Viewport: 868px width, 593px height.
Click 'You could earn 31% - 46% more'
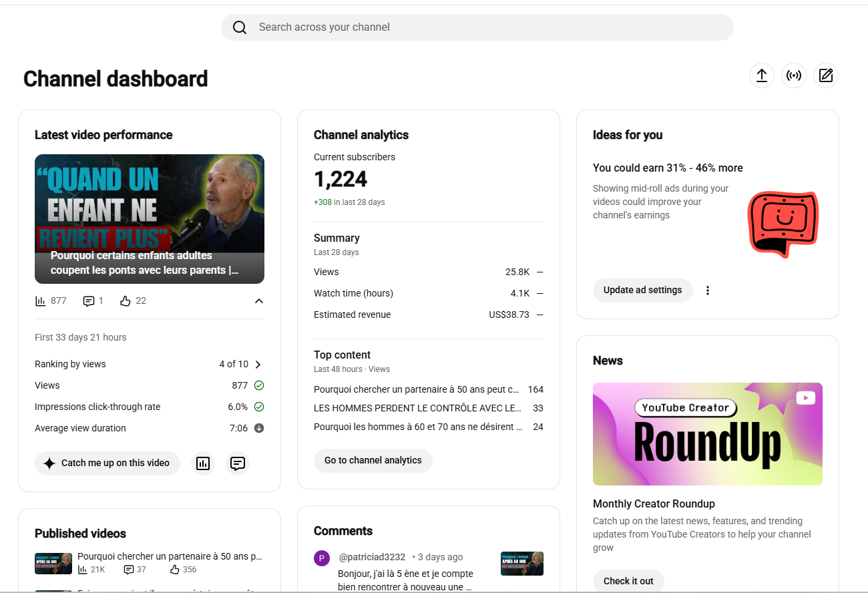pyautogui.click(x=668, y=168)
